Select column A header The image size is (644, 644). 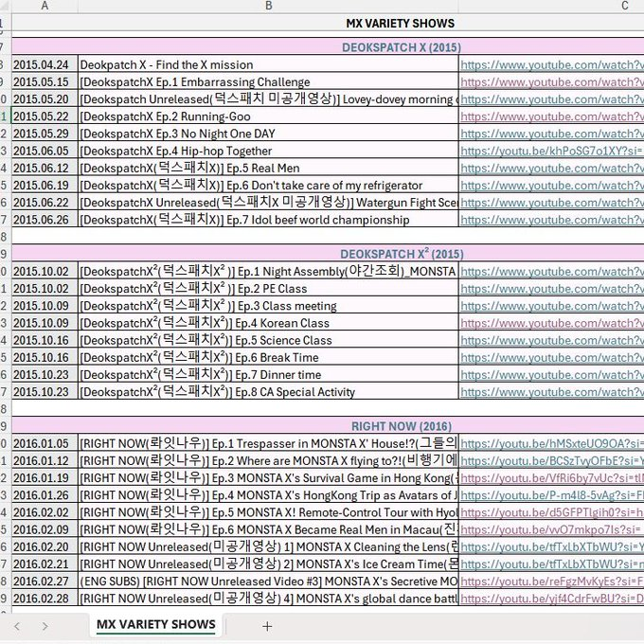click(45, 6)
